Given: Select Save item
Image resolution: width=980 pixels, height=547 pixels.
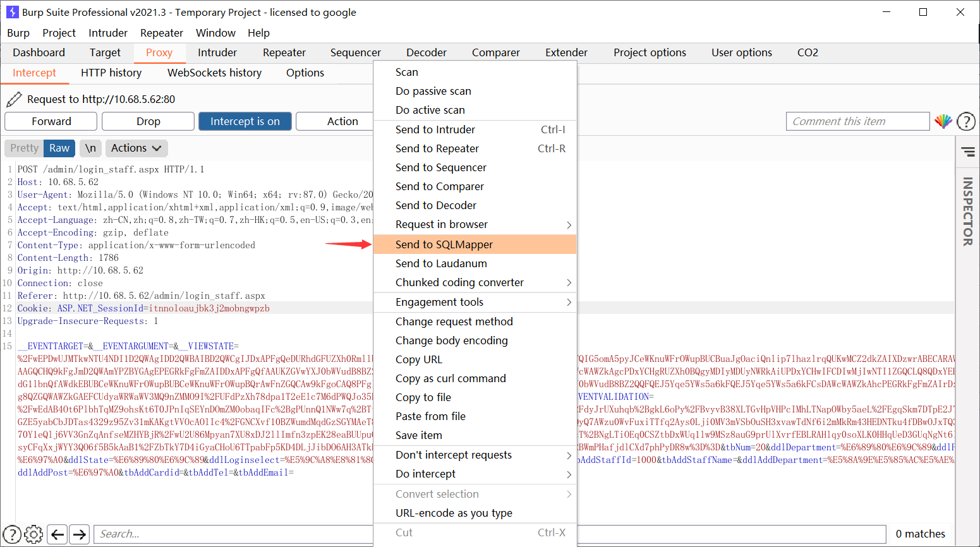Looking at the screenshot, I should pos(475,435).
